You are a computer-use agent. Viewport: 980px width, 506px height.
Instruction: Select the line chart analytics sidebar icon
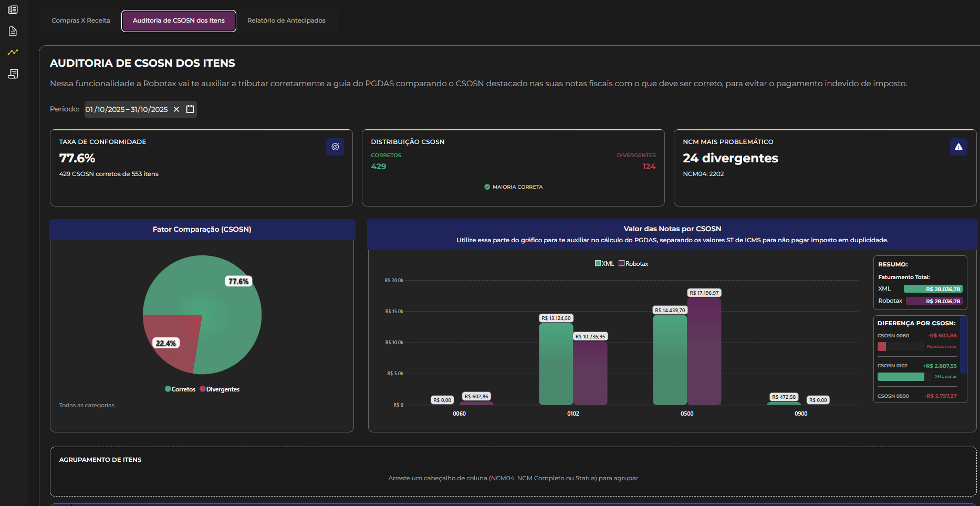click(13, 53)
